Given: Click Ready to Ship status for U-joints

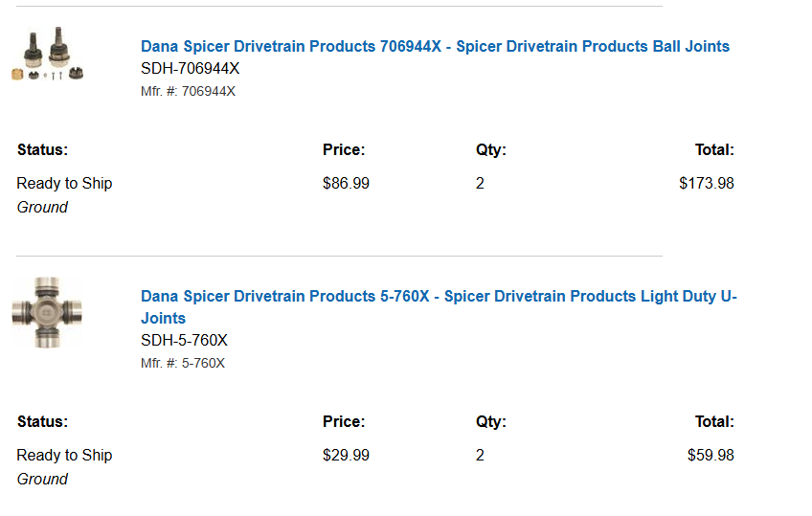Looking at the screenshot, I should (64, 455).
